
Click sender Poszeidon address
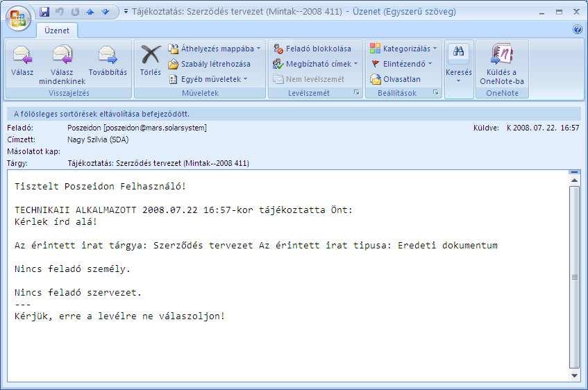(137, 128)
